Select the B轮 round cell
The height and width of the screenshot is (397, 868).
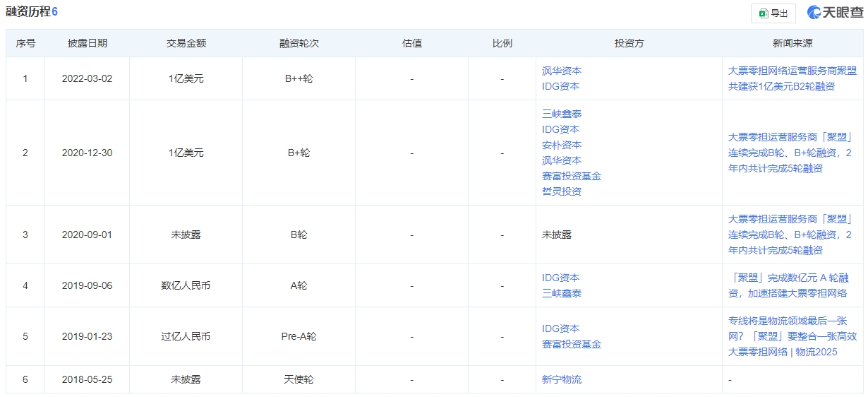299,235
